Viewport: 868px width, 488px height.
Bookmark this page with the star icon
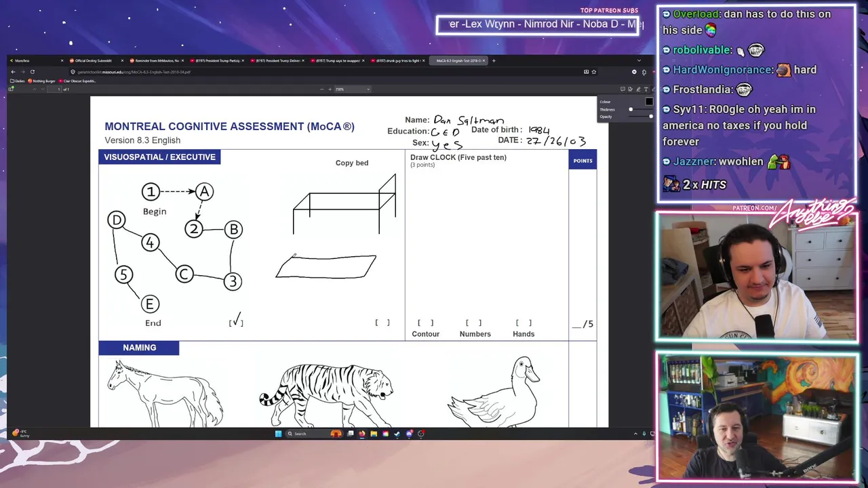(x=594, y=72)
